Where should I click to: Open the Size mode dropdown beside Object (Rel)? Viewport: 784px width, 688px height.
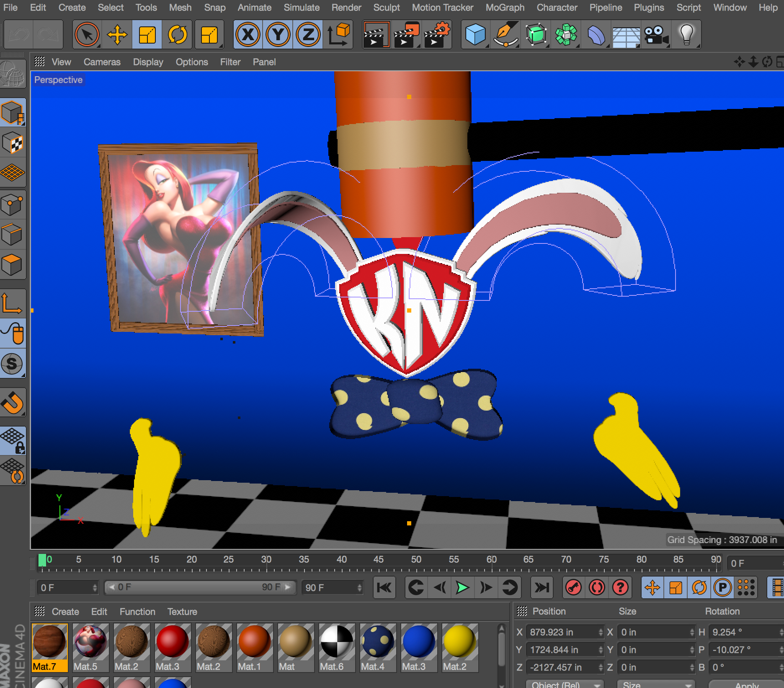coord(656,684)
